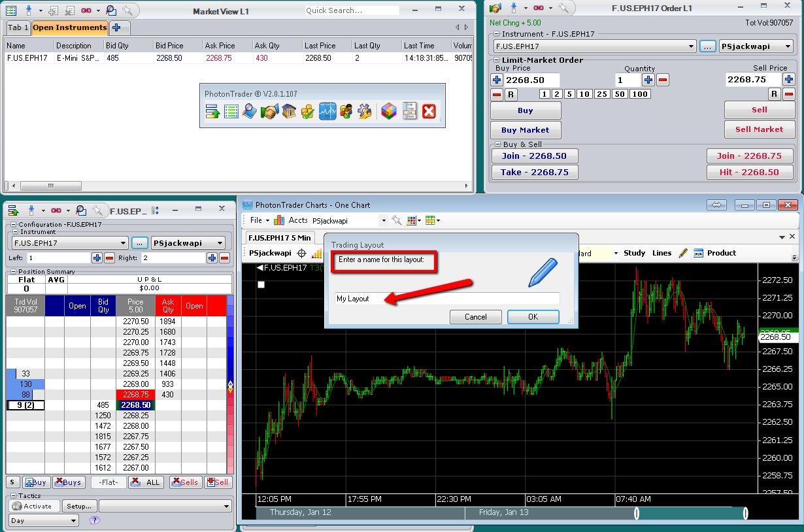Click the magnifier book icon in PhotonTrader toolbar
This screenshot has width=804, height=532.
click(x=250, y=112)
